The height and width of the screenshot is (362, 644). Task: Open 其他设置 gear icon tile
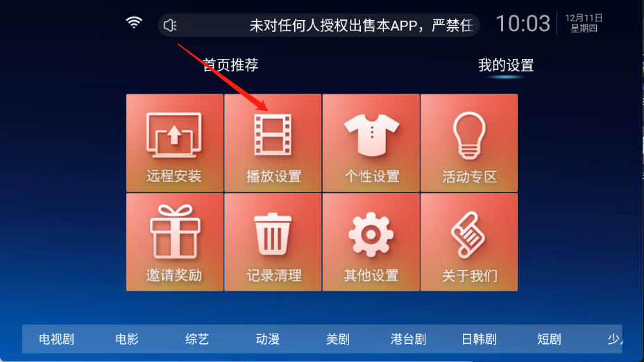[371, 242]
